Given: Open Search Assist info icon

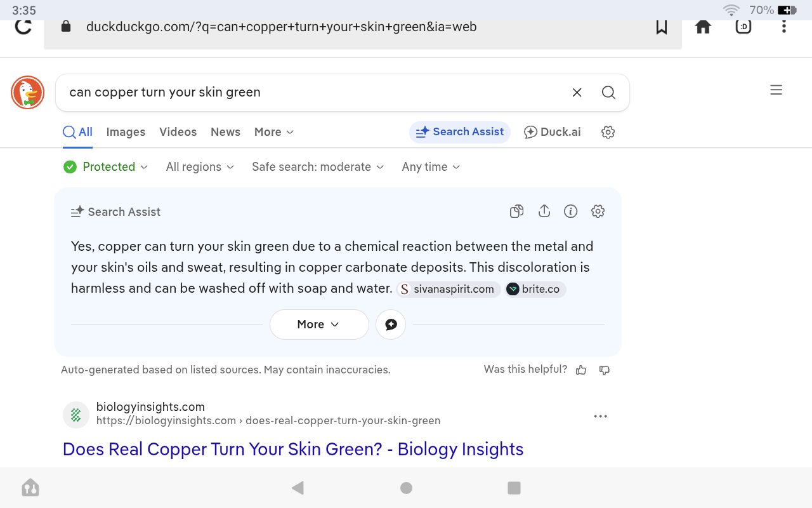Looking at the screenshot, I should click(x=570, y=211).
